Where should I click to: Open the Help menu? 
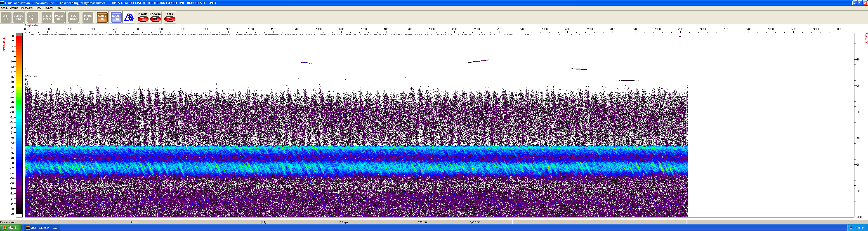pos(58,8)
